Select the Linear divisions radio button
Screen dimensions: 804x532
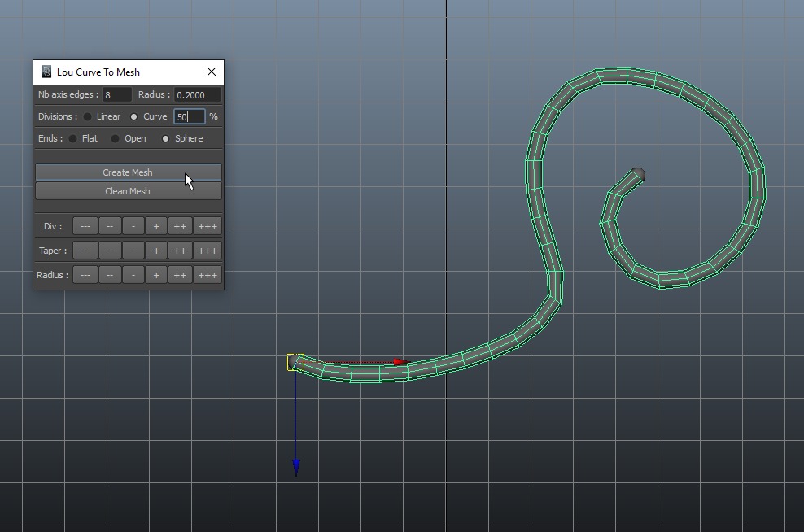tap(88, 116)
